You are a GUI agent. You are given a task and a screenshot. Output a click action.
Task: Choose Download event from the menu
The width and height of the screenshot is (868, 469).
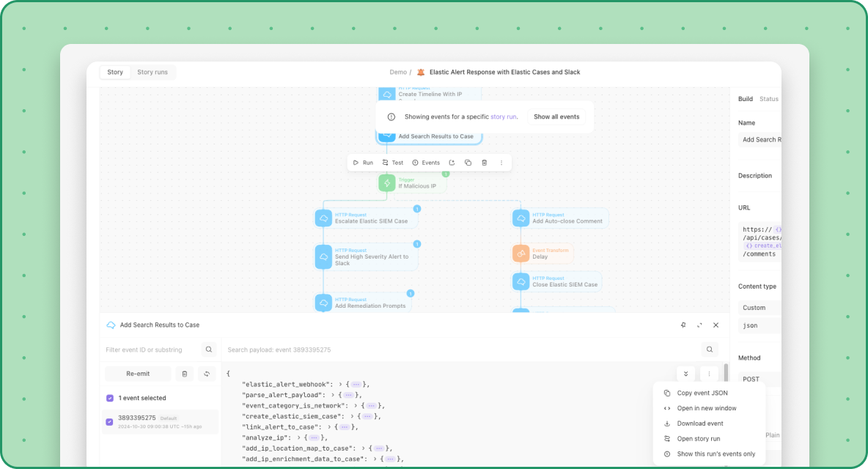pos(709,424)
